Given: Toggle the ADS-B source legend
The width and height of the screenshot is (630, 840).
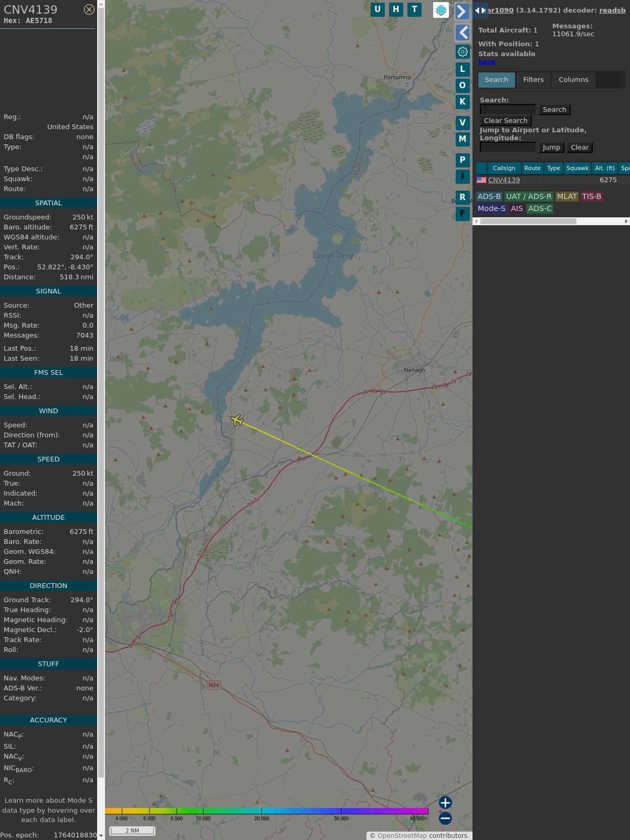Looking at the screenshot, I should 489,196.
